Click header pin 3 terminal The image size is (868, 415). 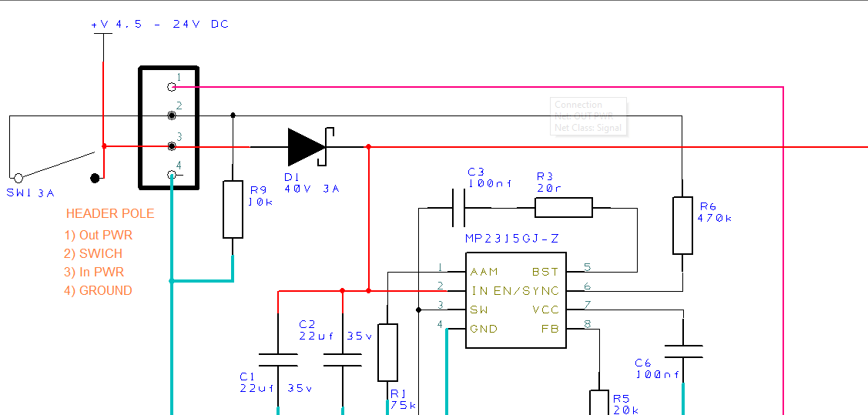[172, 146]
